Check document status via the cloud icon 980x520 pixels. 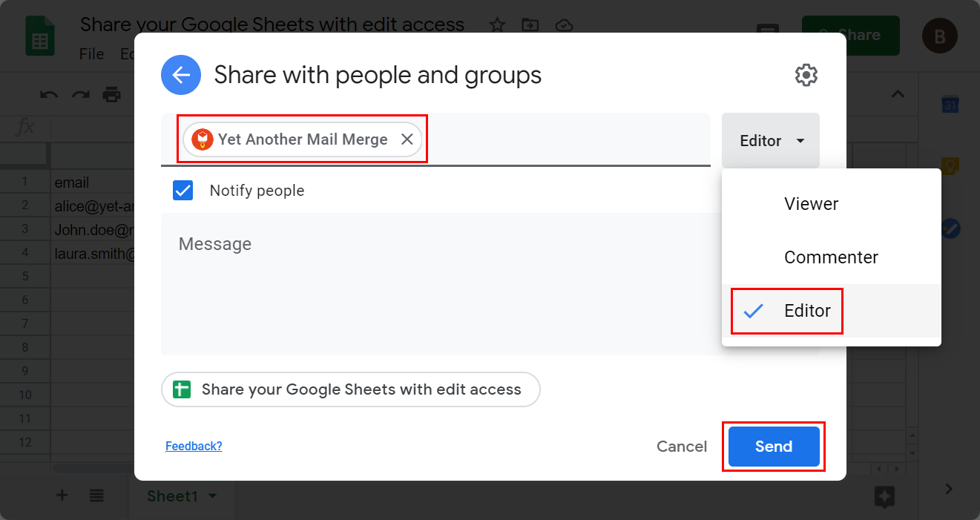pyautogui.click(x=564, y=25)
